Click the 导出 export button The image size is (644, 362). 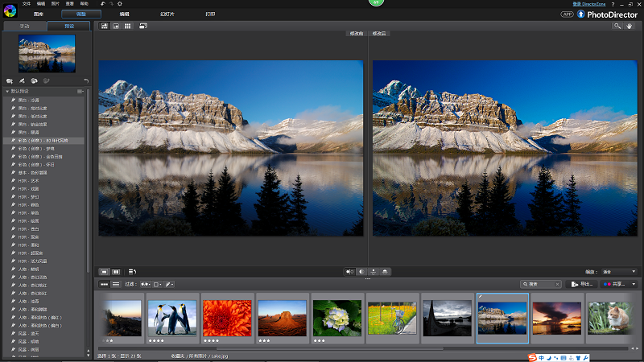(582, 284)
